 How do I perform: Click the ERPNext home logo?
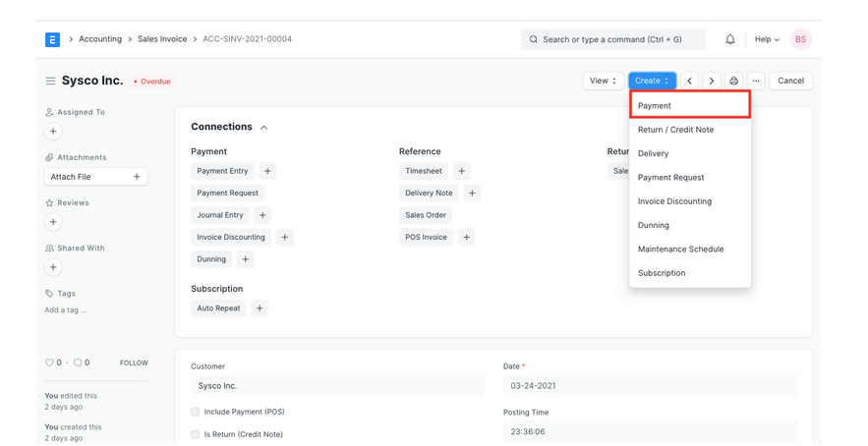[x=52, y=39]
